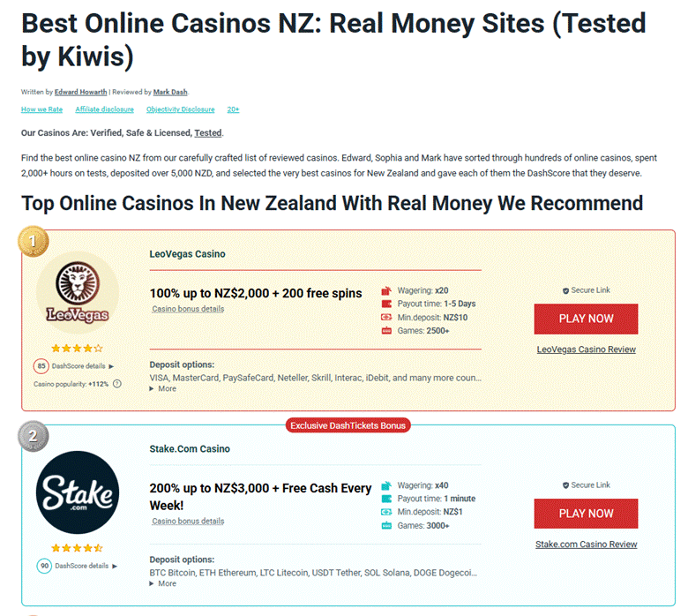
Task: Click the gold number 1 rank badge
Action: (x=33, y=242)
